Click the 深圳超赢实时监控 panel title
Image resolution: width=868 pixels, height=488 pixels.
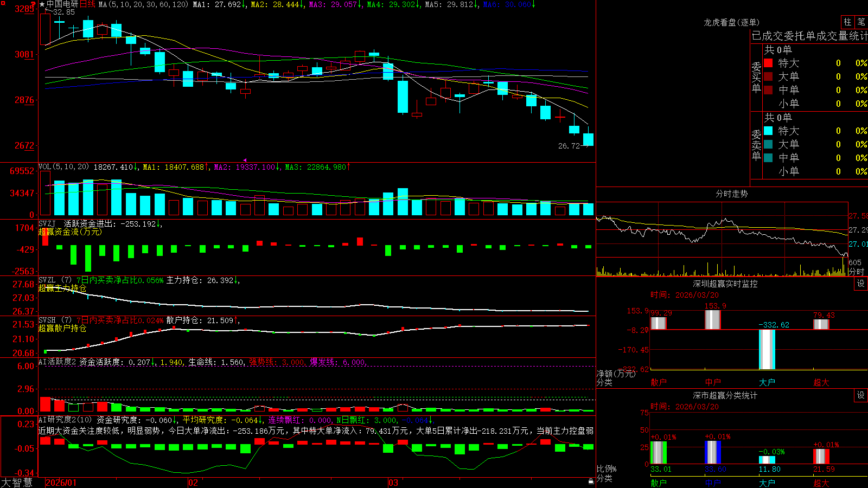pos(725,284)
